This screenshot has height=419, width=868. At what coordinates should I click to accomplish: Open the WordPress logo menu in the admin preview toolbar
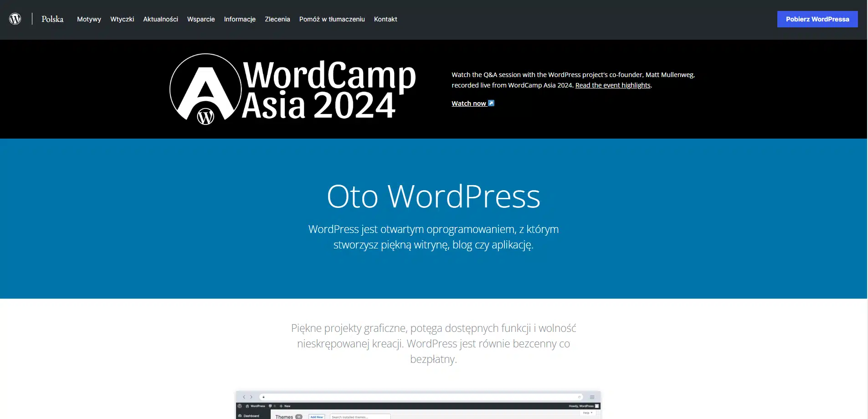[240, 406]
